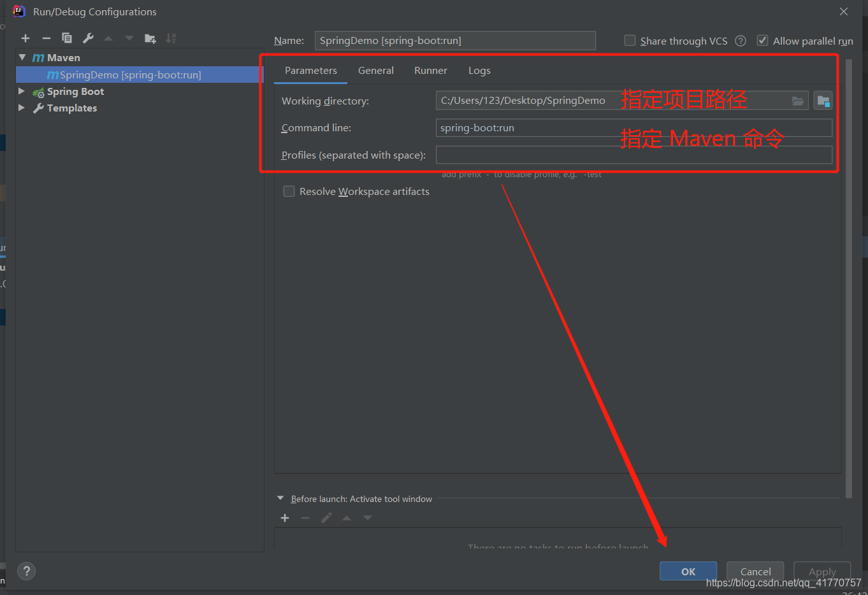Switch to the Runner tab

point(431,71)
